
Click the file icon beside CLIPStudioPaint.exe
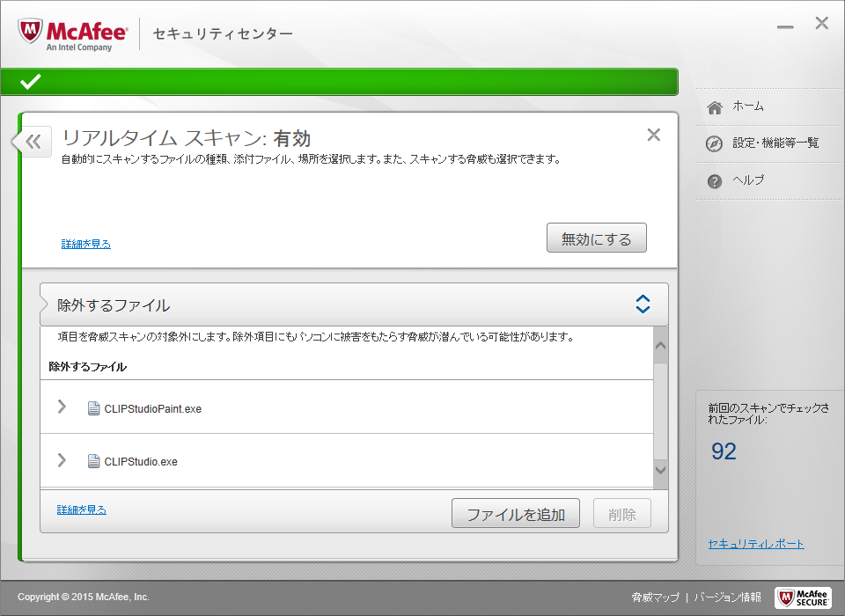pyautogui.click(x=94, y=408)
